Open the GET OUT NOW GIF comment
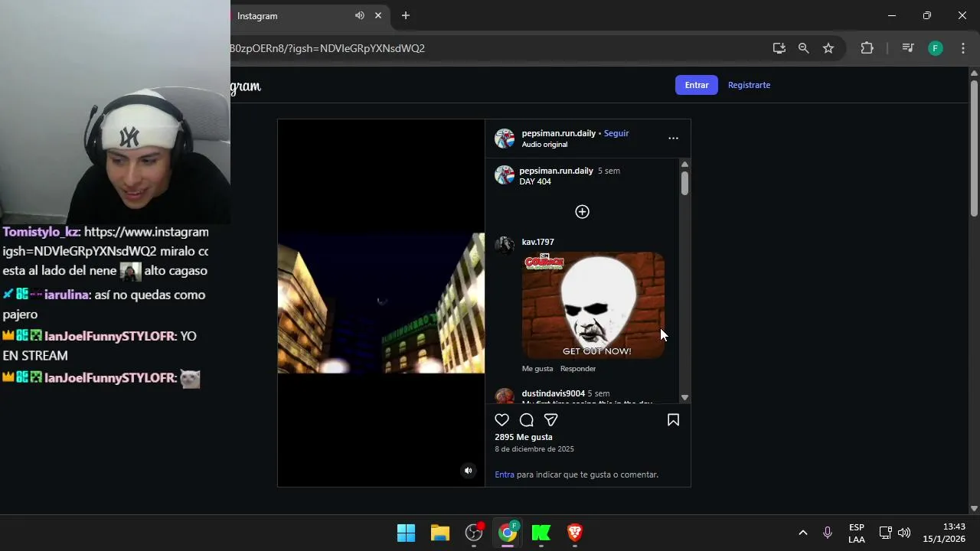Image resolution: width=980 pixels, height=551 pixels. click(593, 305)
